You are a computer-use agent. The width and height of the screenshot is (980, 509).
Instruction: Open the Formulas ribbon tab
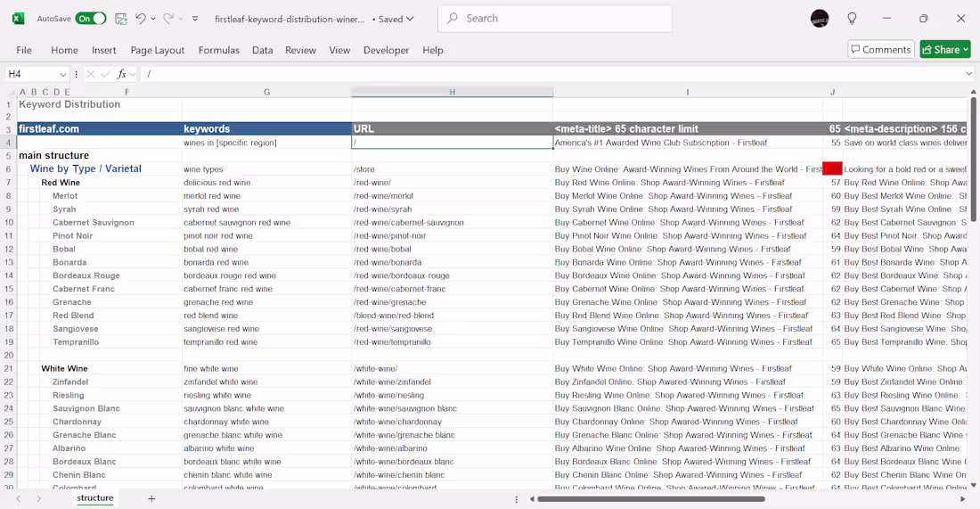218,50
